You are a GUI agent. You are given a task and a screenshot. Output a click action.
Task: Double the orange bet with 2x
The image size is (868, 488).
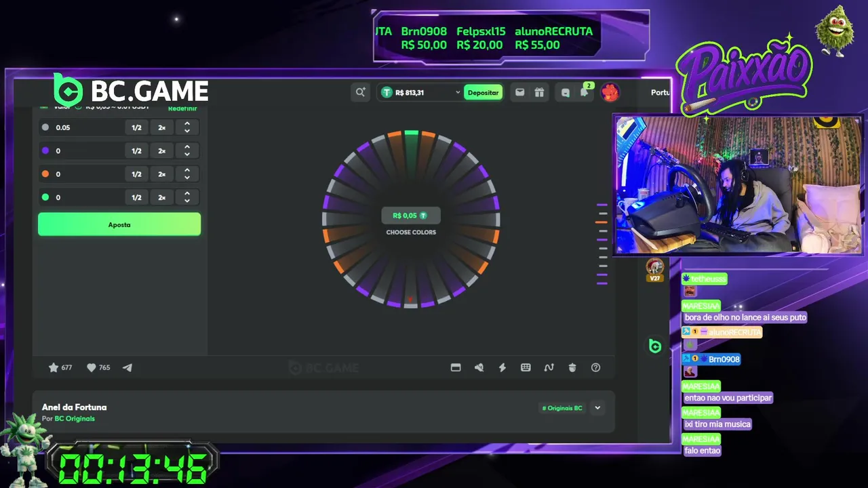pyautogui.click(x=161, y=174)
